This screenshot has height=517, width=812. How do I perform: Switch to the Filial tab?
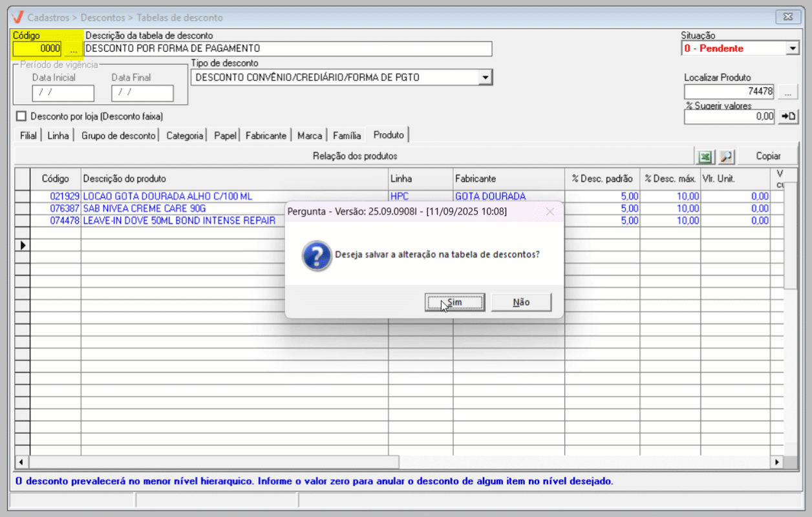tap(28, 136)
